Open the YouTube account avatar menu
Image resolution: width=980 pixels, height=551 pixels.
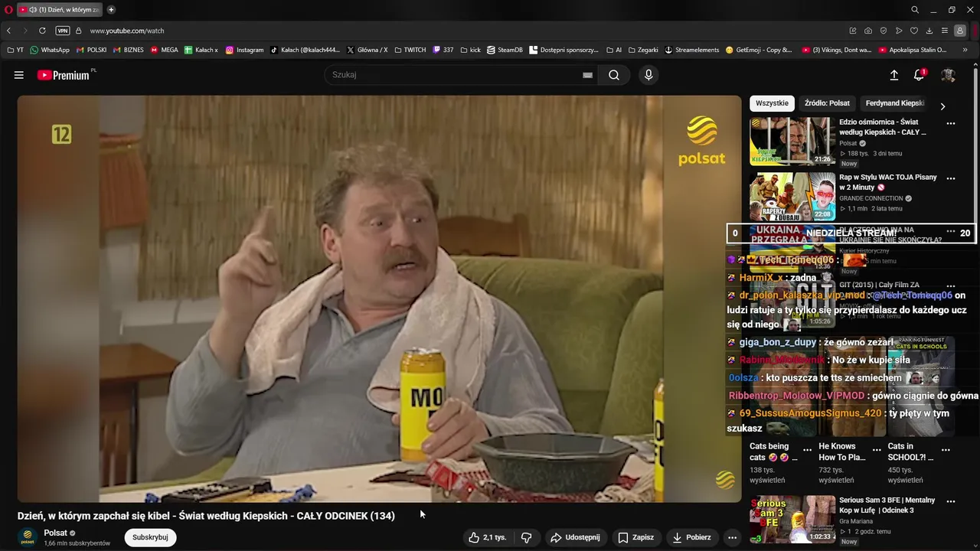[x=948, y=75]
